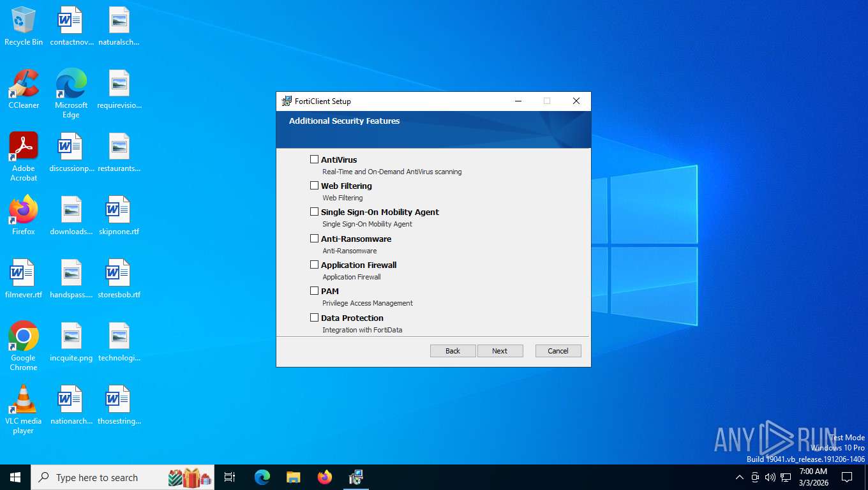Select the Google Chrome desktop shortcut
The height and width of the screenshot is (490, 868).
pos(24,346)
